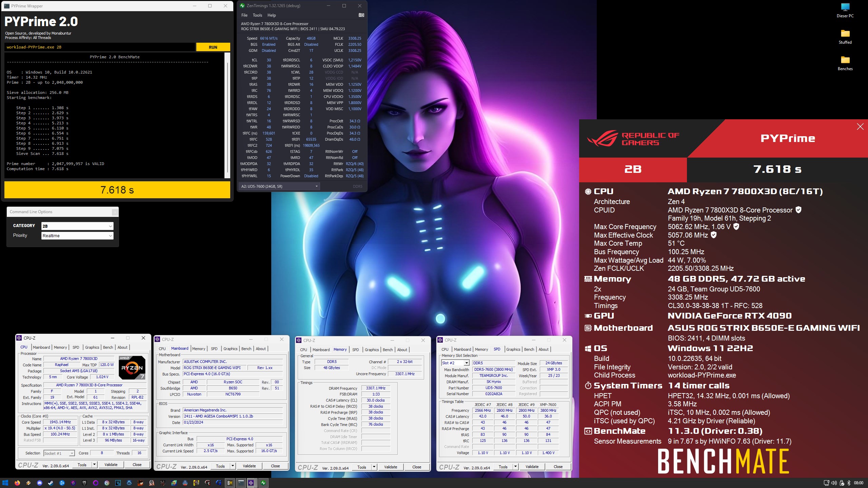This screenshot has height=488, width=868.
Task: Open the red G taskbar icon
Action: (x=208, y=483)
